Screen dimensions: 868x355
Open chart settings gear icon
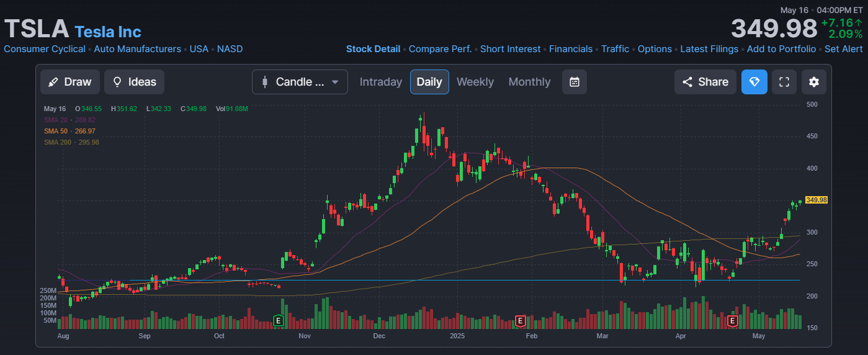click(814, 82)
